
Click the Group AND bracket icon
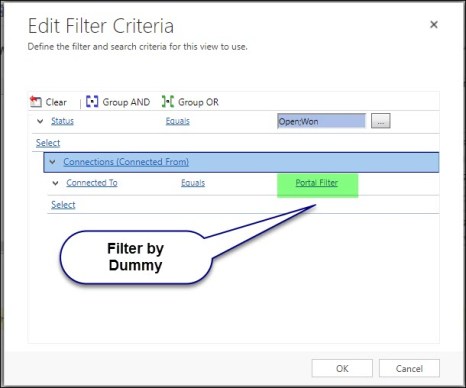point(92,101)
